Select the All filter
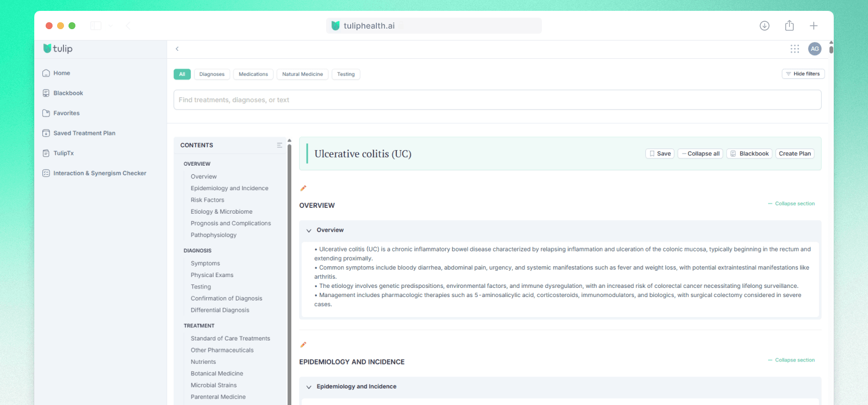This screenshot has width=868, height=405. coord(182,74)
